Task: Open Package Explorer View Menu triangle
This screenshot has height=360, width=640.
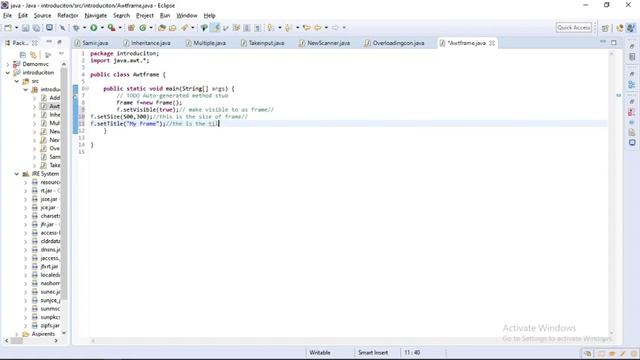Action: pos(61,53)
